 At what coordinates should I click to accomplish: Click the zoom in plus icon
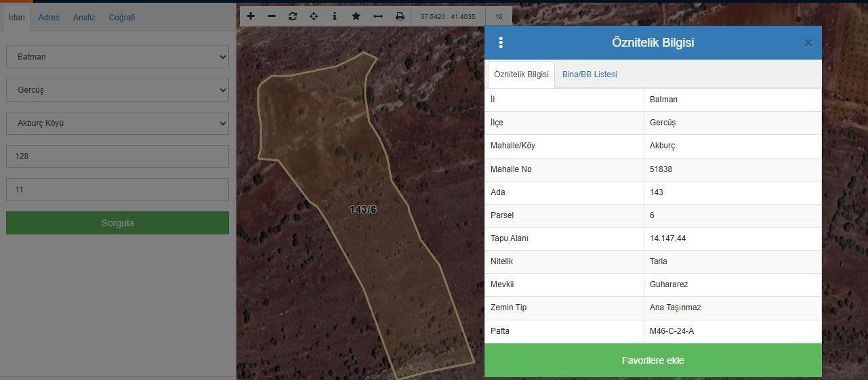(251, 16)
